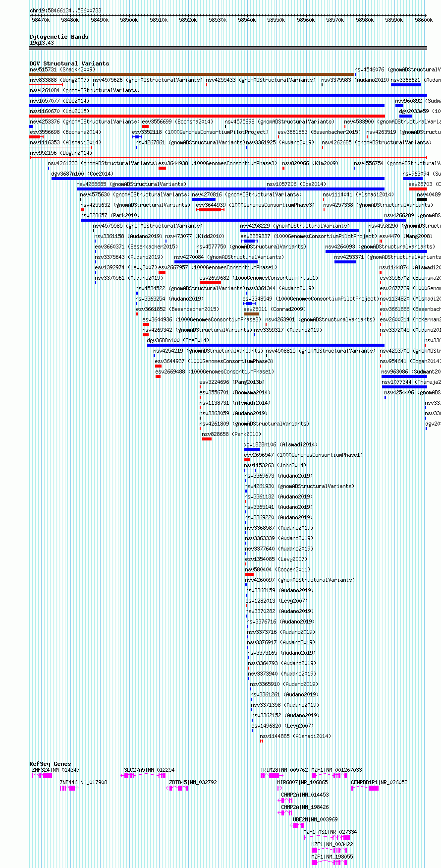Select the ZNF446 NM_017908 gene glyph
Viewport: 441px width, 868px height.
[69, 788]
